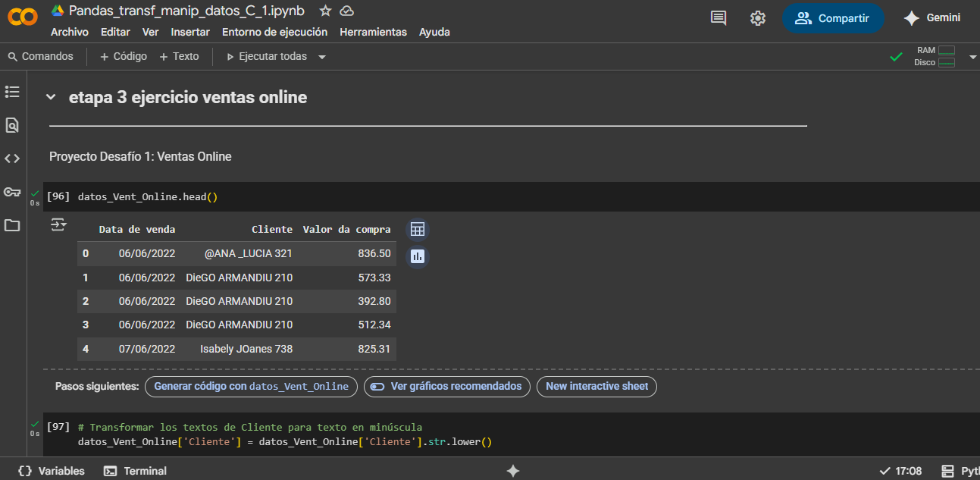Image resolution: width=980 pixels, height=480 pixels.
Task: Click the suggest charts icon next to table
Action: (x=417, y=256)
